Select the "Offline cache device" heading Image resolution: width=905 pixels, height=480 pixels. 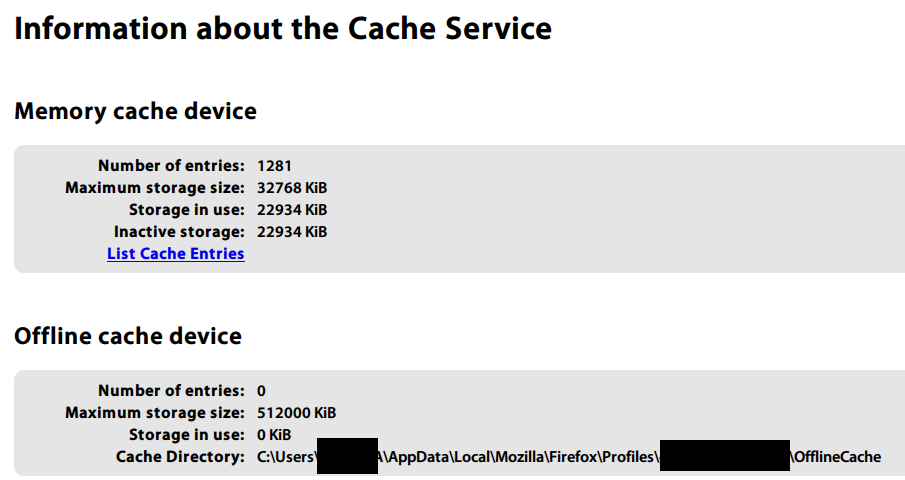coord(128,336)
